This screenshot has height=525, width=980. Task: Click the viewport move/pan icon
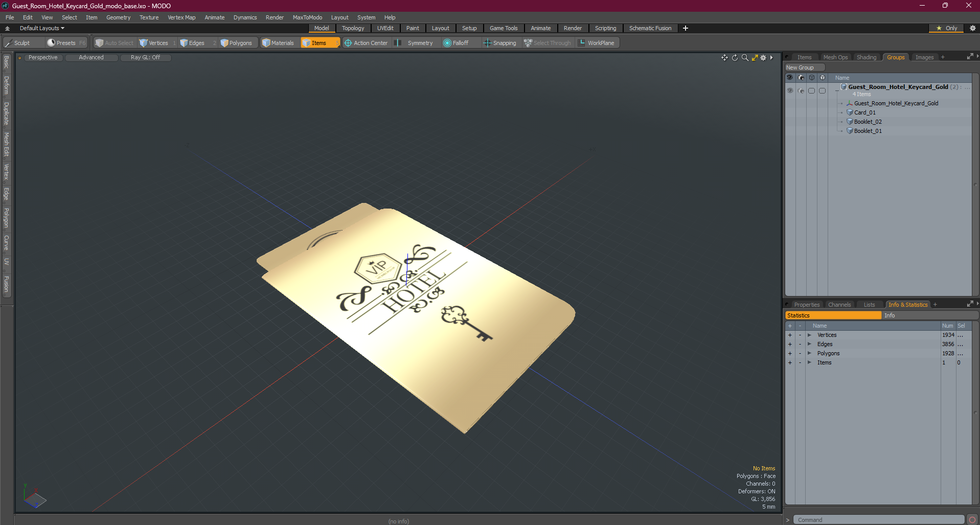(724, 58)
